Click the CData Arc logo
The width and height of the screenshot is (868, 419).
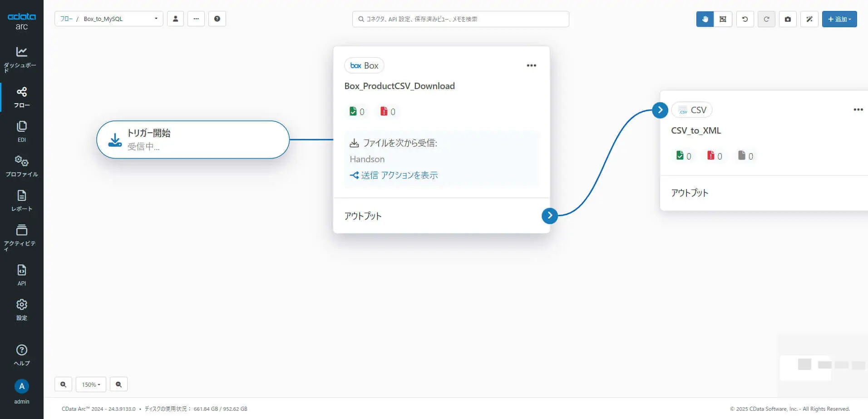(21, 21)
